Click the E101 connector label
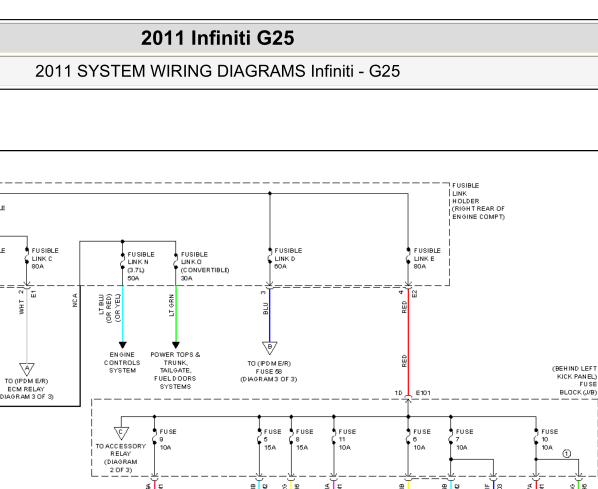The width and height of the screenshot is (598, 489). 423,392
